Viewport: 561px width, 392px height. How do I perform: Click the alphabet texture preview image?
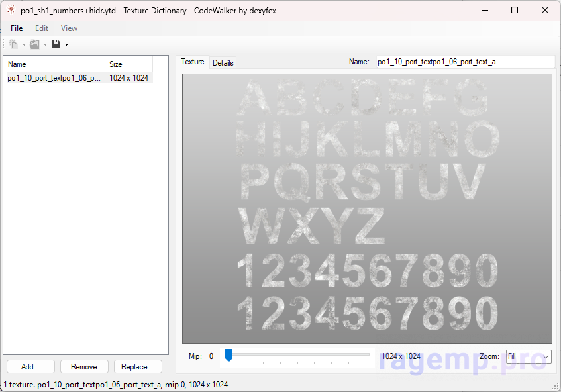click(x=367, y=209)
